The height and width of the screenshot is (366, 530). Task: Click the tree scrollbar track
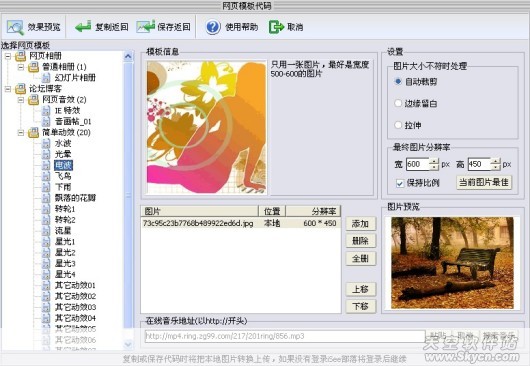(x=128, y=201)
